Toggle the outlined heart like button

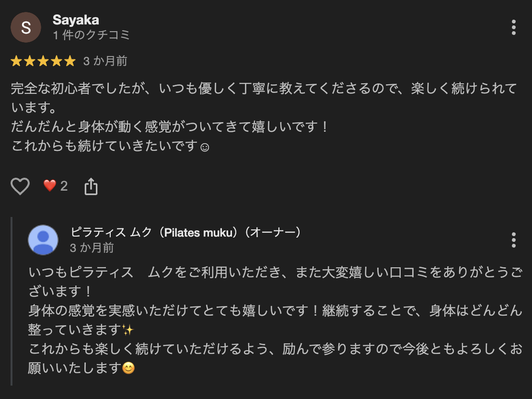point(20,186)
